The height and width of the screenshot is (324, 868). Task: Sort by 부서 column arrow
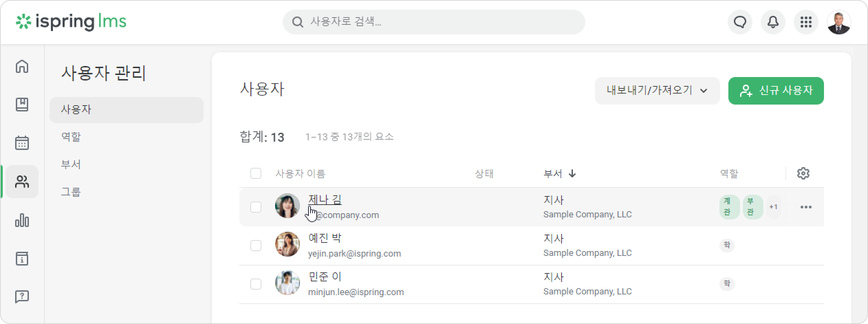pyautogui.click(x=572, y=173)
